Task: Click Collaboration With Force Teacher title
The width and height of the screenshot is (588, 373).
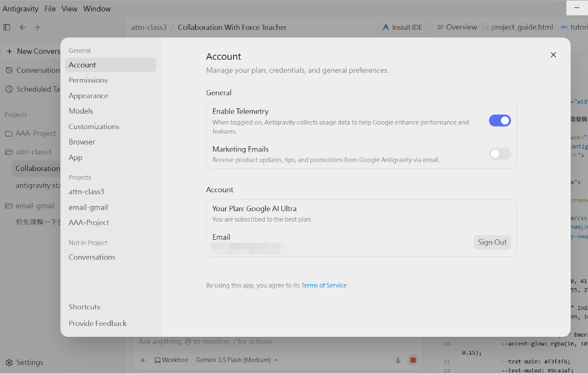Action: click(232, 28)
